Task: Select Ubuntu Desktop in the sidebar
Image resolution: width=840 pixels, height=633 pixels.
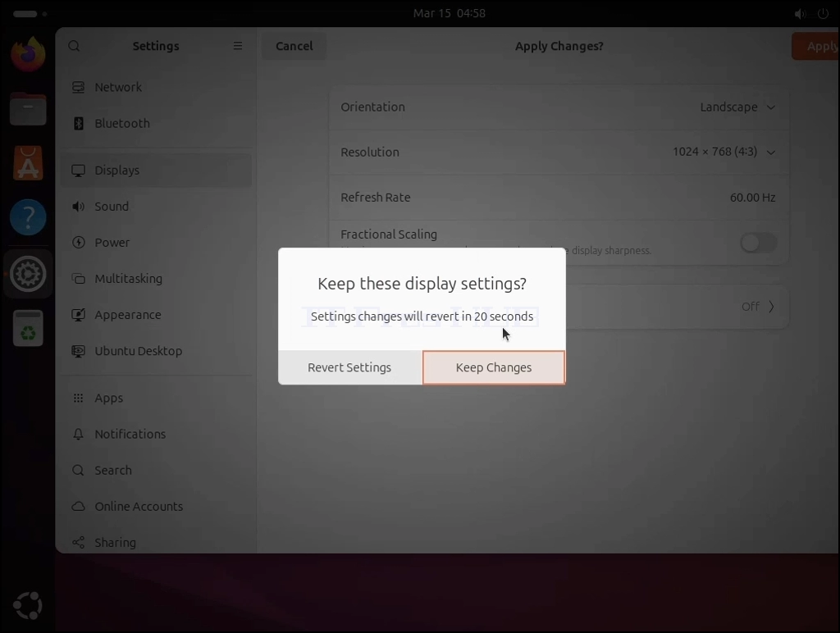Action: click(x=156, y=351)
